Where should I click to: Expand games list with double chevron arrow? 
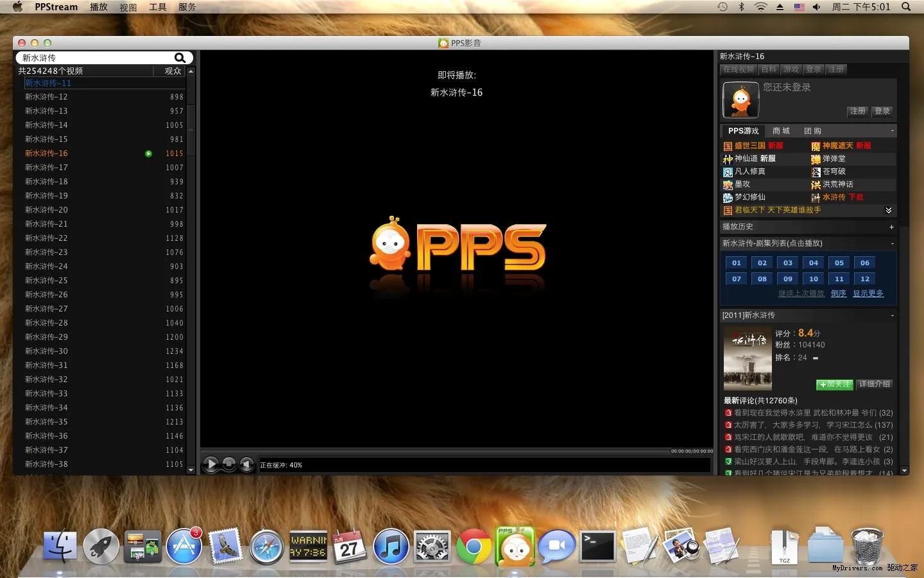[889, 210]
